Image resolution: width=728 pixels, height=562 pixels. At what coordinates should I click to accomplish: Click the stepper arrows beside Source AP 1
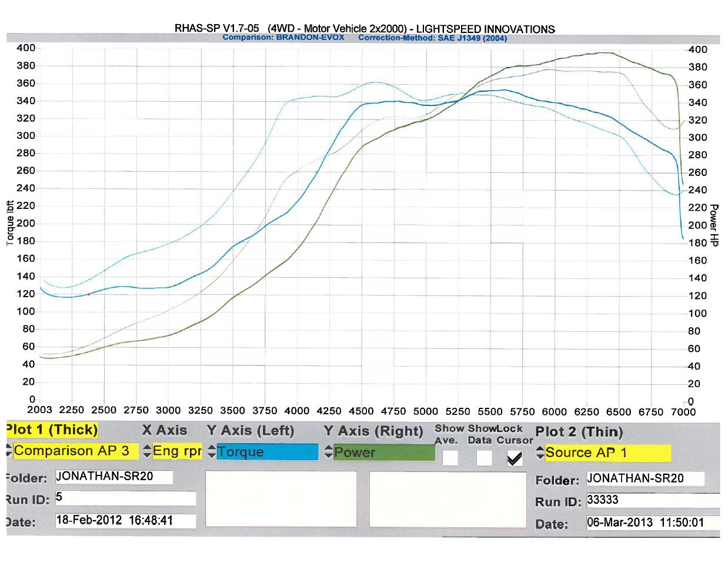540,453
